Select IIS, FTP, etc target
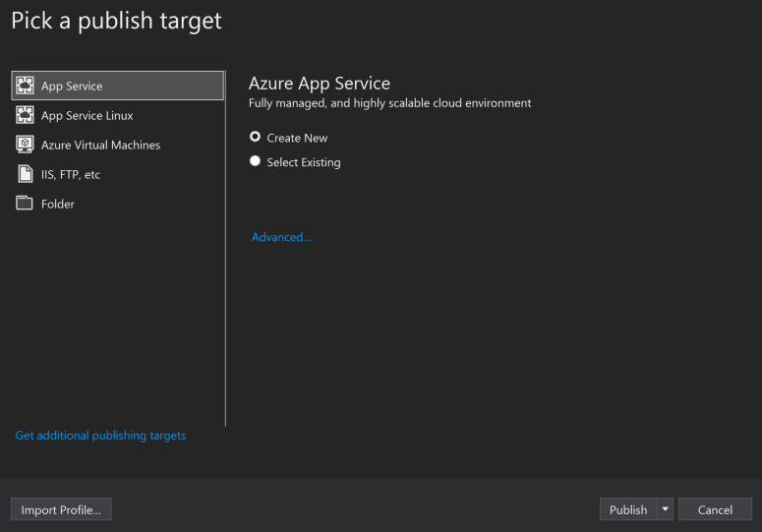 (118, 174)
